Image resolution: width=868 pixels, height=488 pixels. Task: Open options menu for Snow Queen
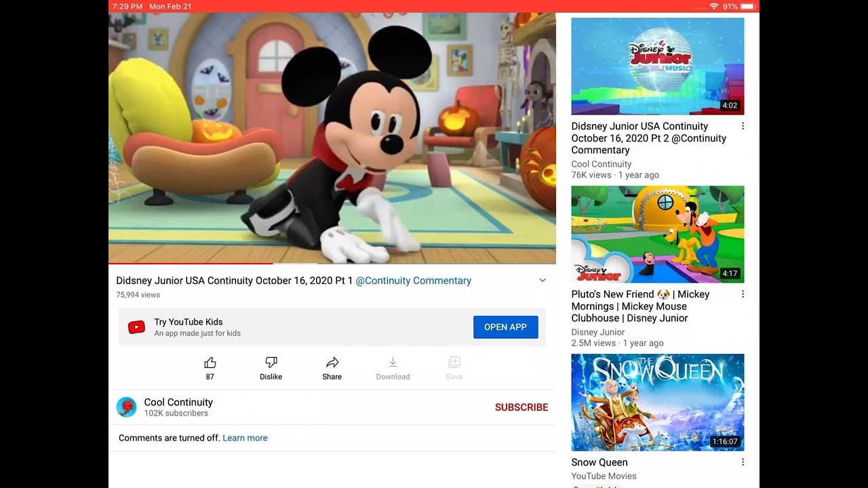click(743, 462)
